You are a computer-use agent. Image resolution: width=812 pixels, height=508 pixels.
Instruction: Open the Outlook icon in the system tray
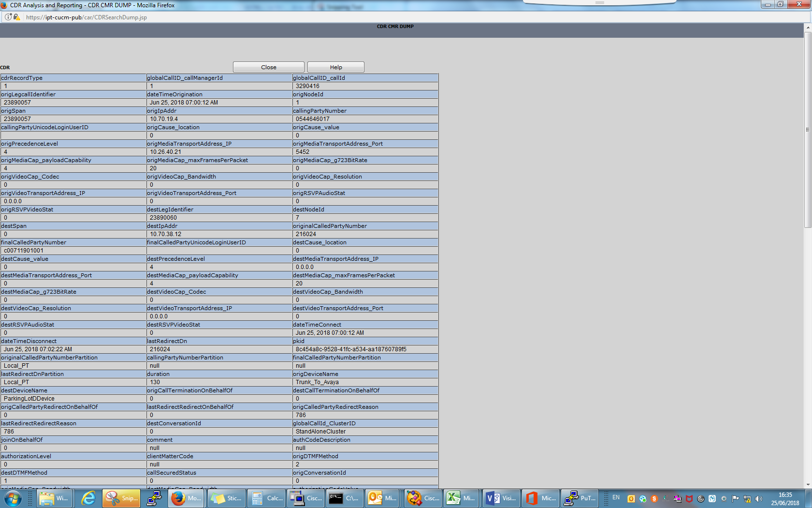click(x=631, y=499)
